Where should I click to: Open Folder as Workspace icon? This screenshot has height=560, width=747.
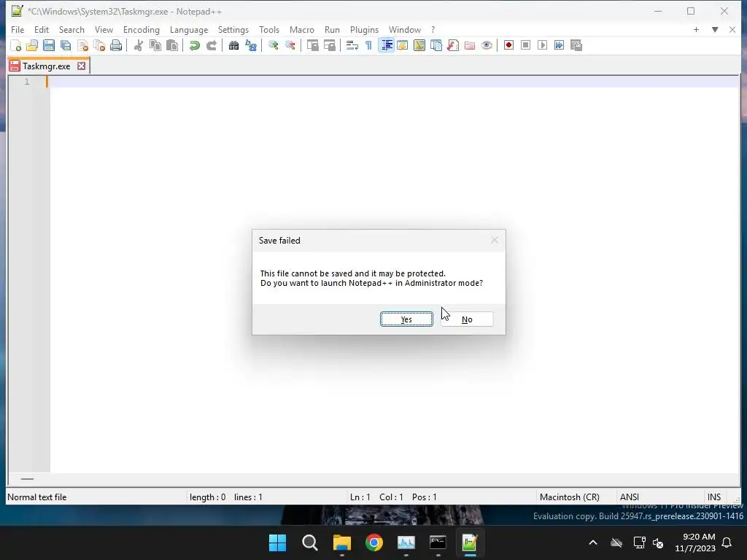[470, 45]
